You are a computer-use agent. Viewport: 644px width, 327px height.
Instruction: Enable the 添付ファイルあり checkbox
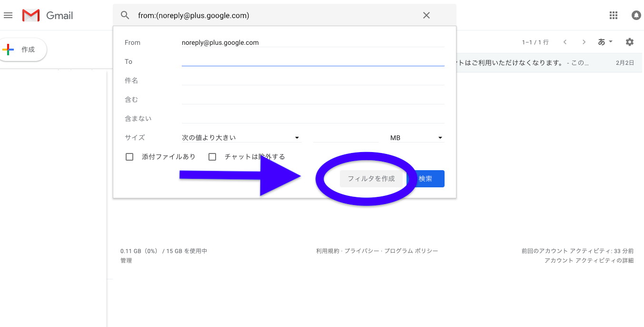[129, 157]
